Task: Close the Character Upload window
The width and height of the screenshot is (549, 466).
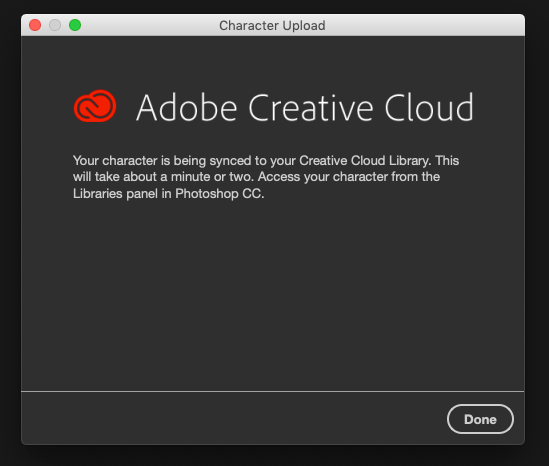Action: click(35, 25)
